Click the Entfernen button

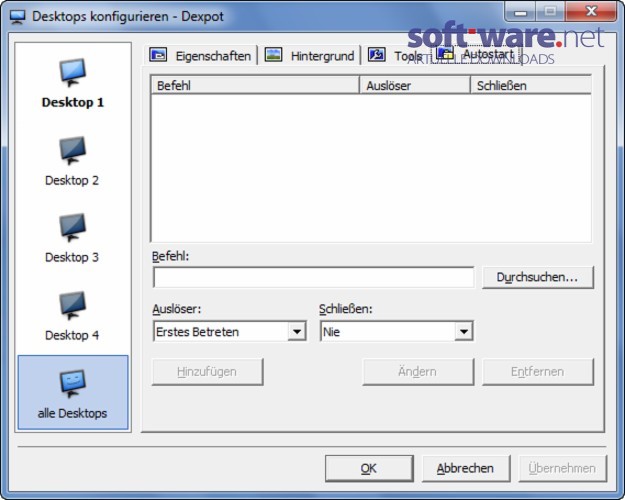[x=538, y=372]
